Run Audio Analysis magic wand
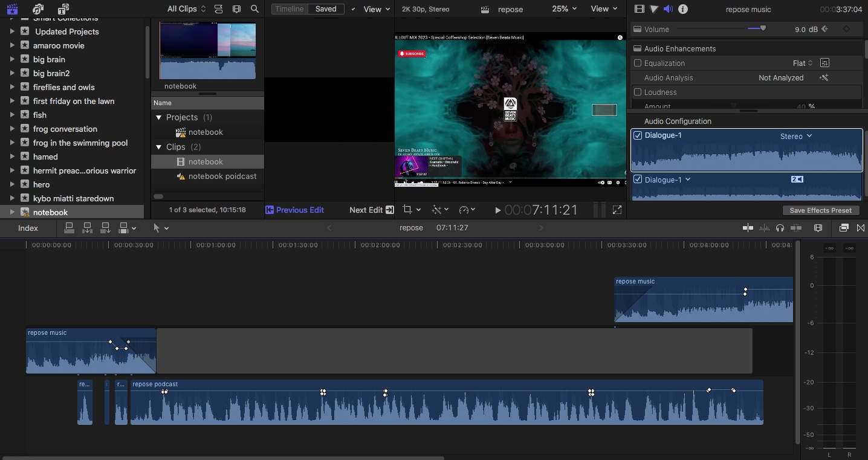The height and width of the screenshot is (460, 868). coord(824,77)
